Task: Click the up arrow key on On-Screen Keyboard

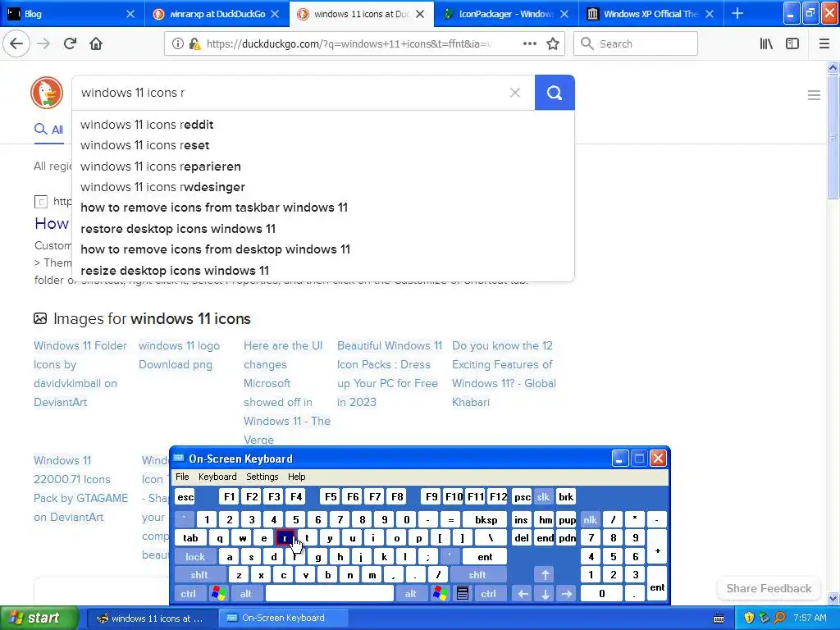Action: tap(546, 575)
